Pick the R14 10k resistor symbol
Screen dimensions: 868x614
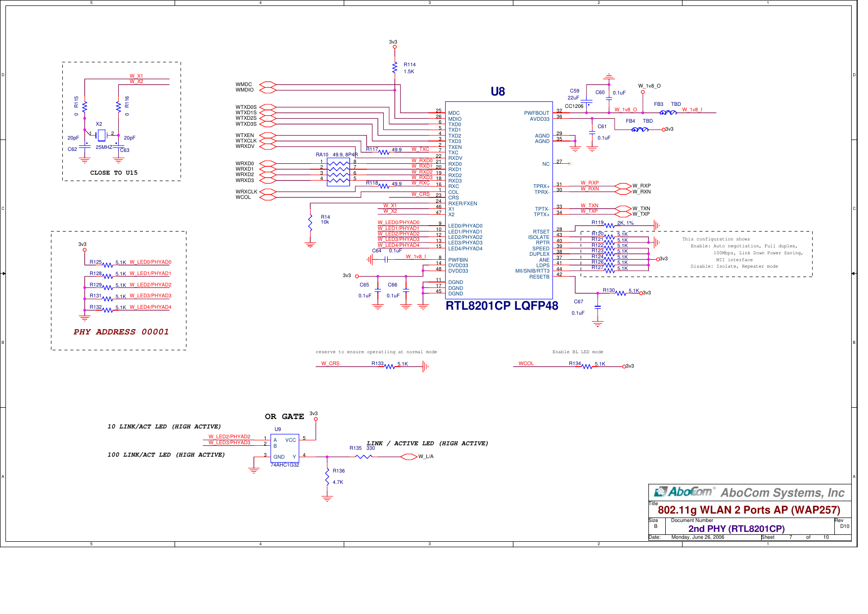coord(310,222)
